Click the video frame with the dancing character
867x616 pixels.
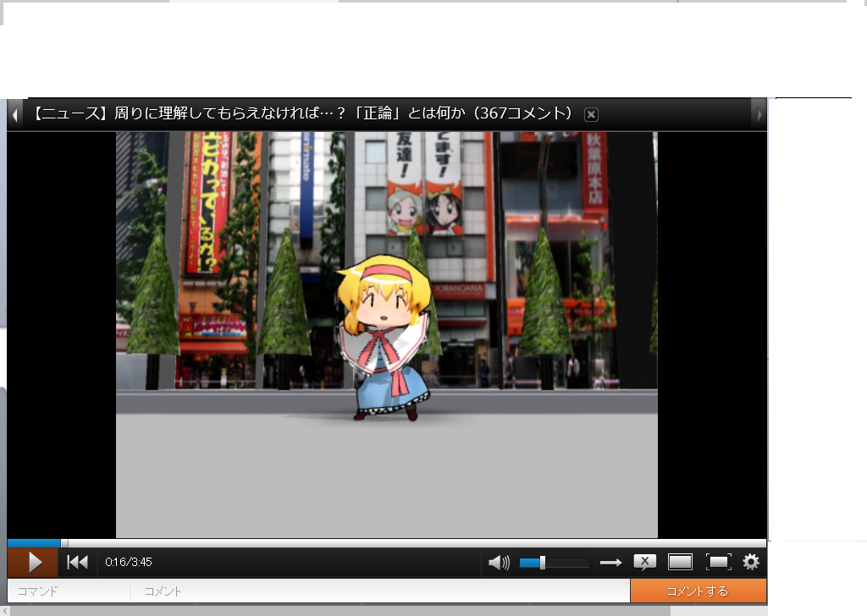point(386,335)
